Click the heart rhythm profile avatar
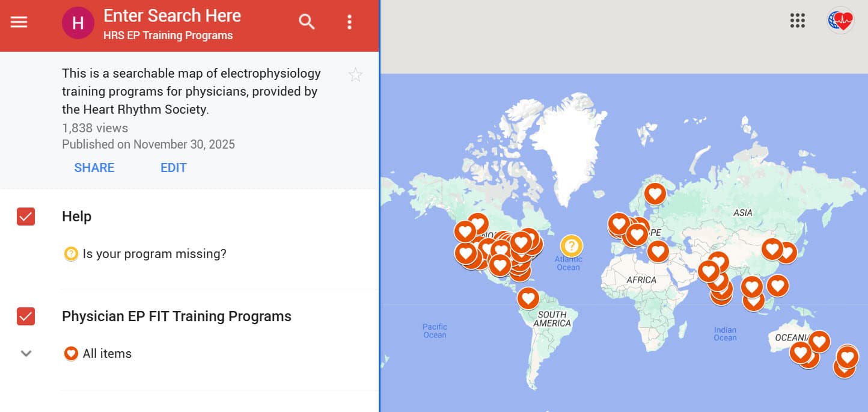Viewport: 868px width, 412px height. (842, 20)
